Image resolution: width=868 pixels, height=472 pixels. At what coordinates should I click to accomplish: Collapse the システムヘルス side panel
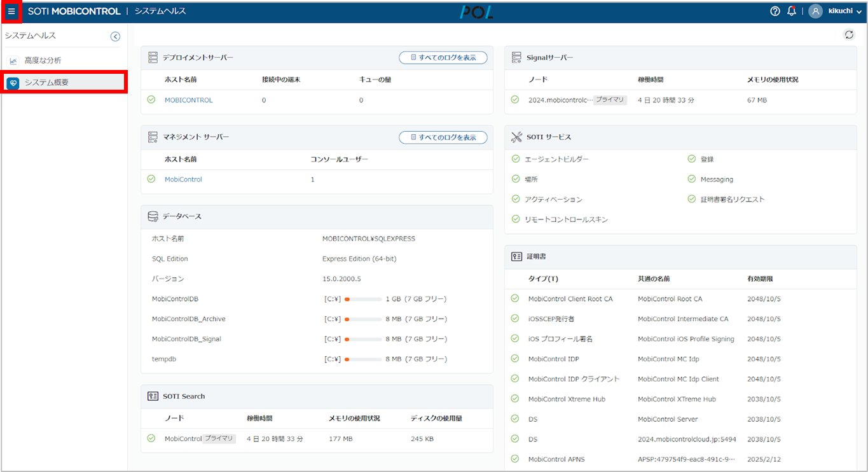click(115, 36)
